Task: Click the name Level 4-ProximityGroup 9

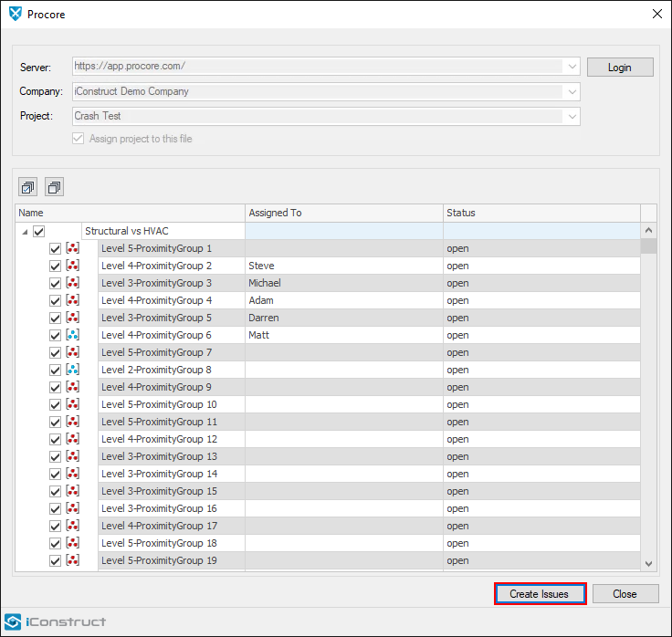Action: click(x=156, y=387)
